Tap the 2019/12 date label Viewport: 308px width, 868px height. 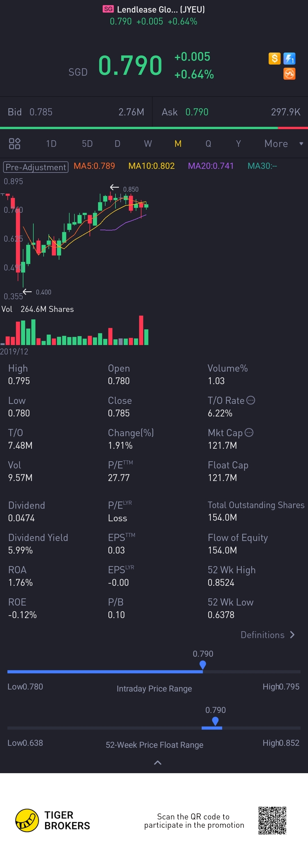tap(14, 351)
